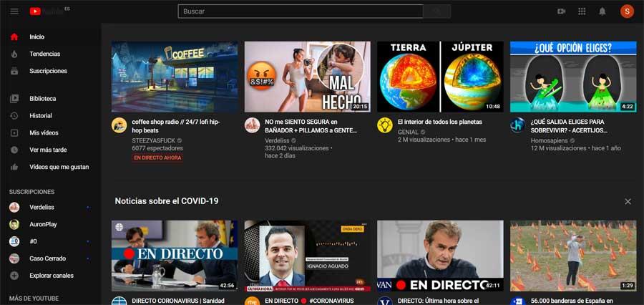
Task: Click title 'El interior de todos los planetas'
Action: coord(440,122)
